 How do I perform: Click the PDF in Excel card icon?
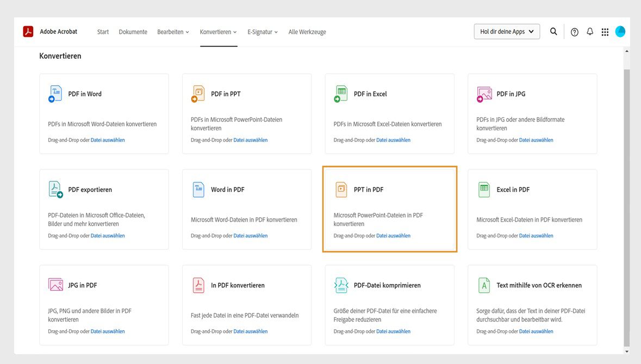pos(341,94)
